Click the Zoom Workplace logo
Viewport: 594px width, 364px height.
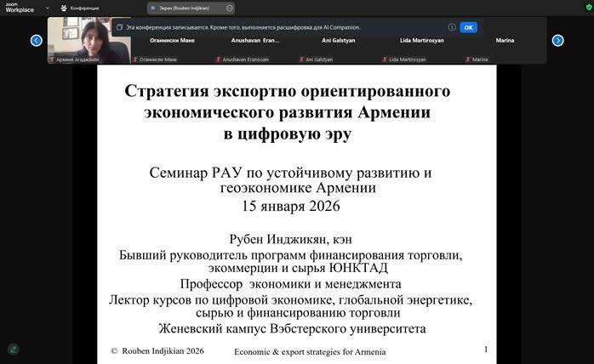click(19, 8)
